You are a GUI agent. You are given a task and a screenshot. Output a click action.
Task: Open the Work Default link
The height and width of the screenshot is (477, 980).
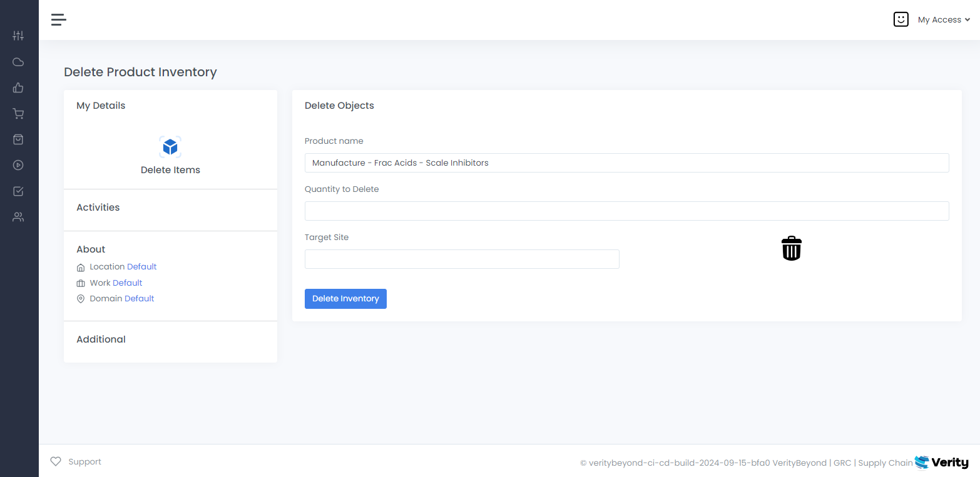point(127,283)
